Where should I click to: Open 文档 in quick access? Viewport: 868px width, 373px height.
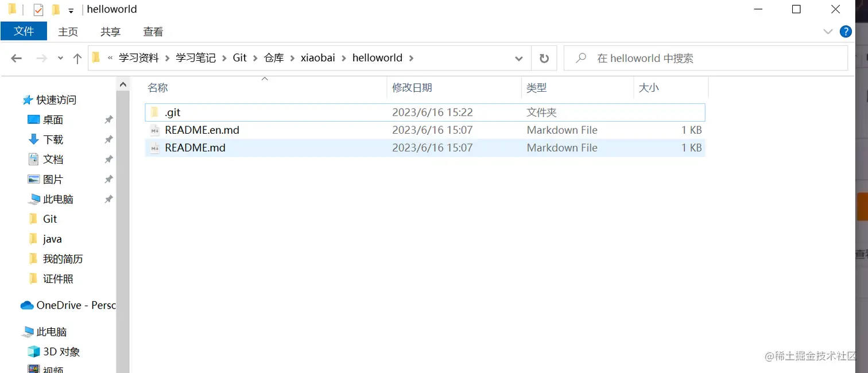(53, 160)
